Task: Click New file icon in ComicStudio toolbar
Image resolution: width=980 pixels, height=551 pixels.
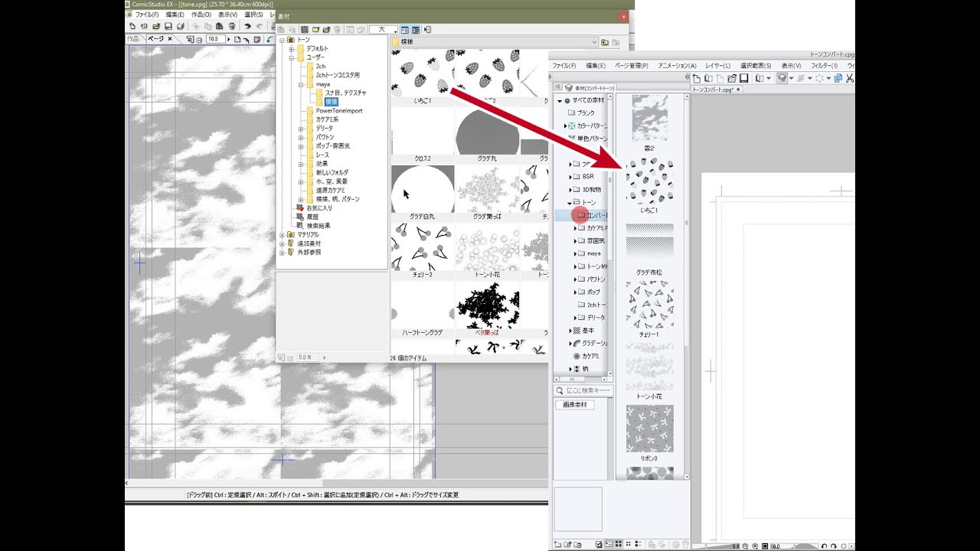Action: (x=132, y=27)
